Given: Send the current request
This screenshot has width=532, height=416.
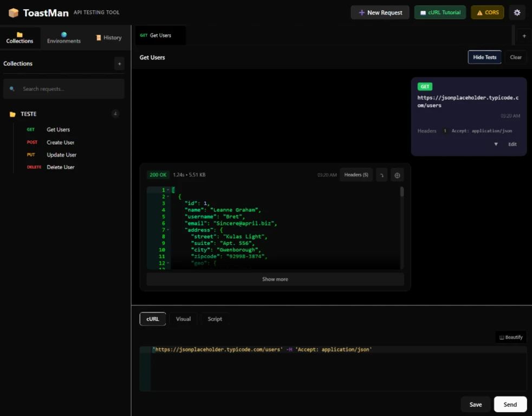Looking at the screenshot, I should [510, 405].
